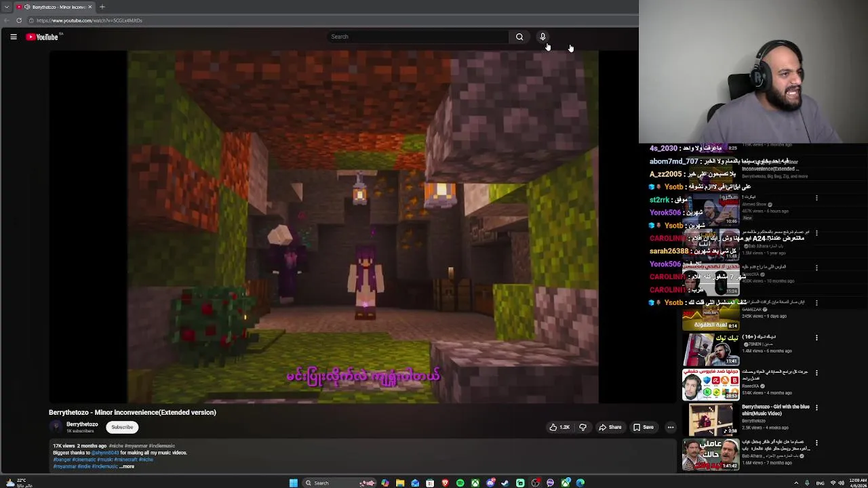Like the video with thumbs up

point(559,428)
